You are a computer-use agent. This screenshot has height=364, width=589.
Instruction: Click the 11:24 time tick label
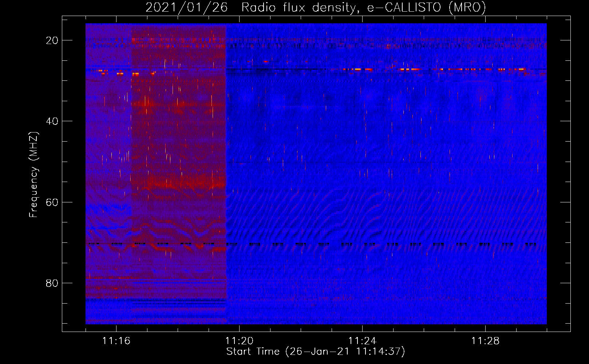pos(362,341)
